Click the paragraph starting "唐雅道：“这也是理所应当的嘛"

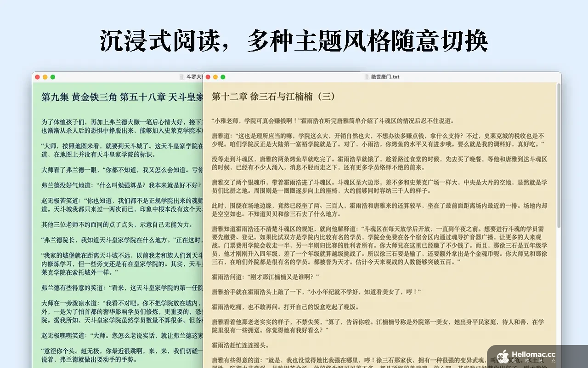pyautogui.click(x=378, y=140)
